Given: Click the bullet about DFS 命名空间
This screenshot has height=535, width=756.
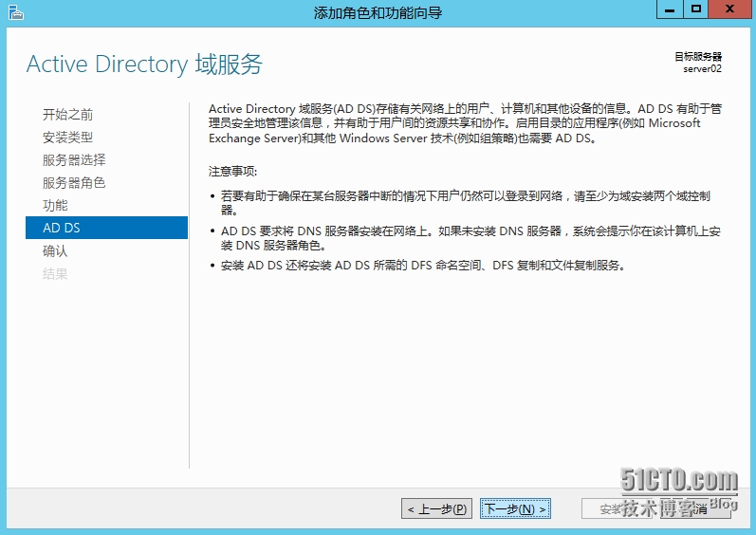Looking at the screenshot, I should (x=423, y=265).
